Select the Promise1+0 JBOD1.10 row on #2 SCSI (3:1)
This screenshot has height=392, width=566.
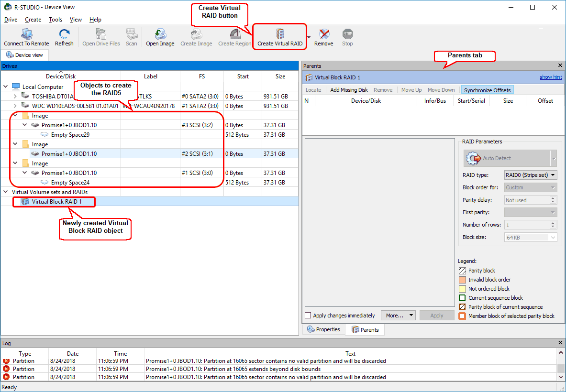149,153
